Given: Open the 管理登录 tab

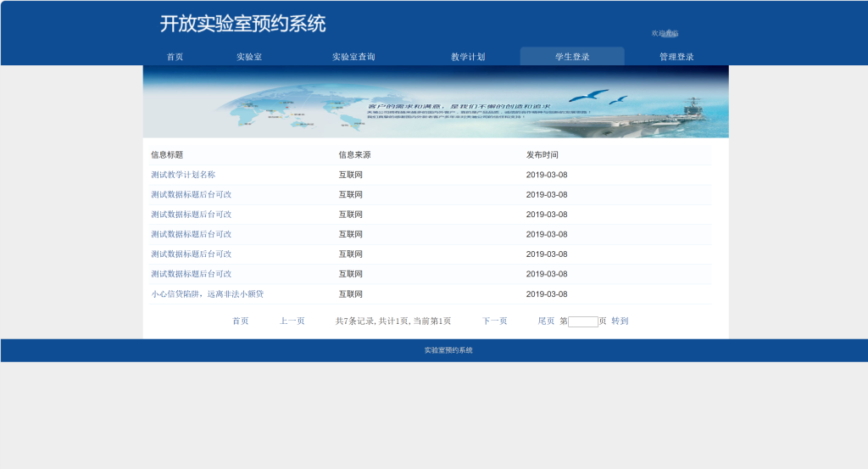Looking at the screenshot, I should (x=676, y=57).
